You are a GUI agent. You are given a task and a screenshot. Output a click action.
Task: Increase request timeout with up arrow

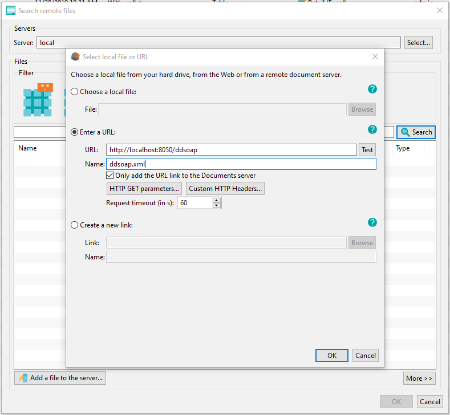click(217, 200)
